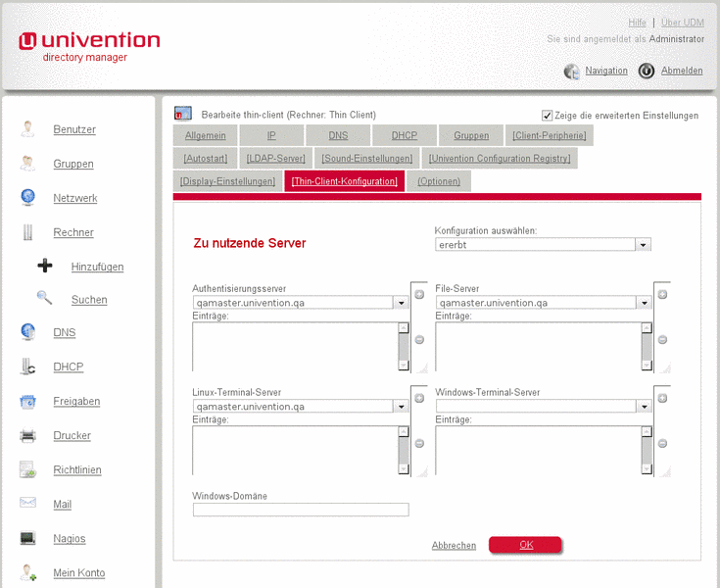Click scrollbar of Linux-Terminal-Server Einträge list
The width and height of the screenshot is (720, 588).
404,450
